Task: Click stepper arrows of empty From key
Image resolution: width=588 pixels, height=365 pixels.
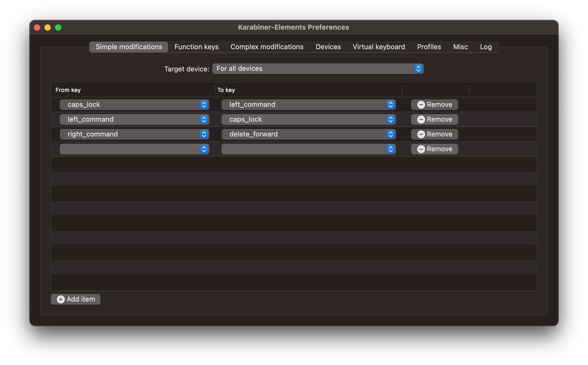Action: 204,149
